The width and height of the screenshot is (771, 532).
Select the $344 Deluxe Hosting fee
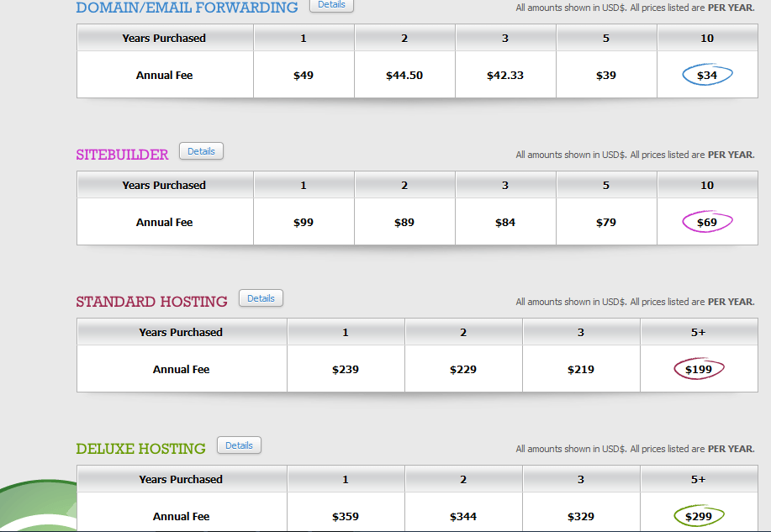[x=462, y=516]
